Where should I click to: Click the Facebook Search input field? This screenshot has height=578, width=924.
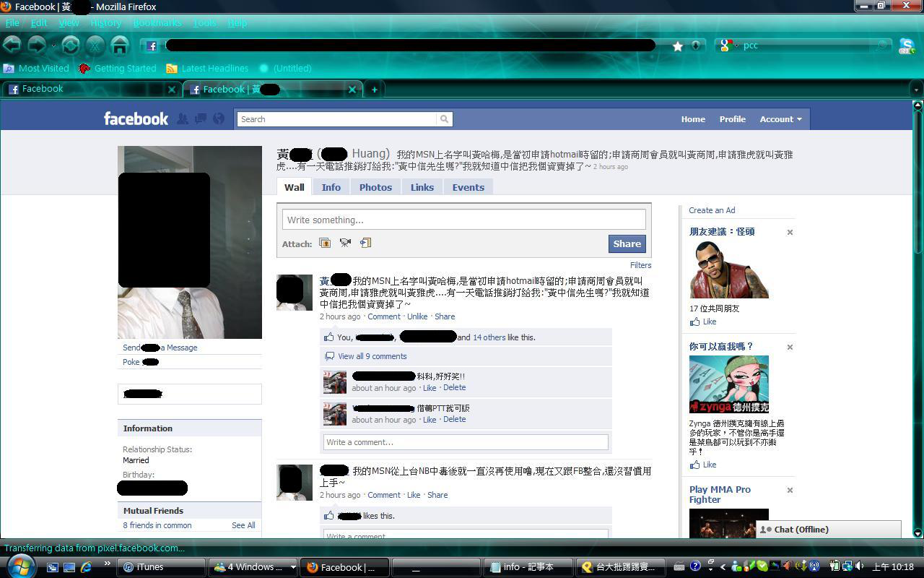pyautogui.click(x=337, y=119)
